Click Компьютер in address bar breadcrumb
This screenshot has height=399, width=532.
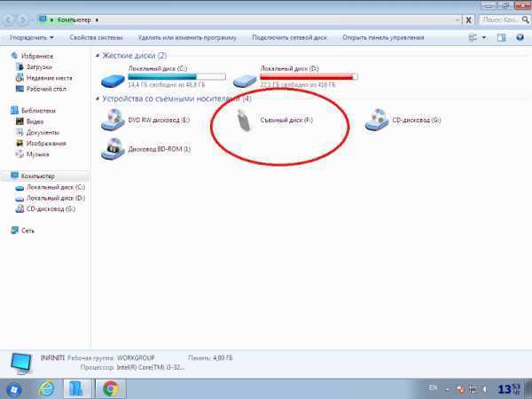74,20
